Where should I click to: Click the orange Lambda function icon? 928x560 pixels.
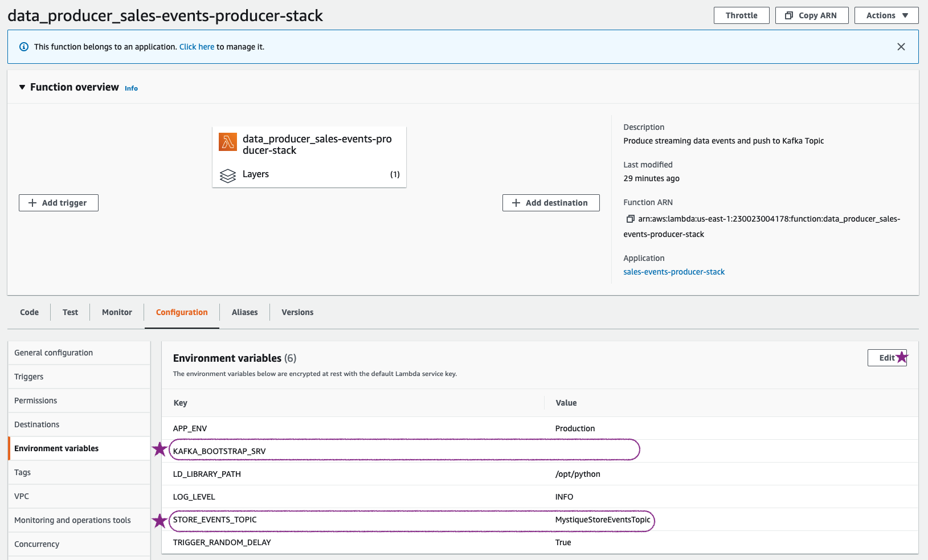pos(228,142)
